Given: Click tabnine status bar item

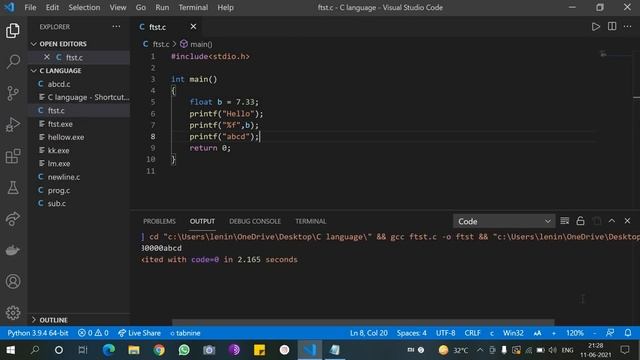Looking at the screenshot, I should click(185, 333).
